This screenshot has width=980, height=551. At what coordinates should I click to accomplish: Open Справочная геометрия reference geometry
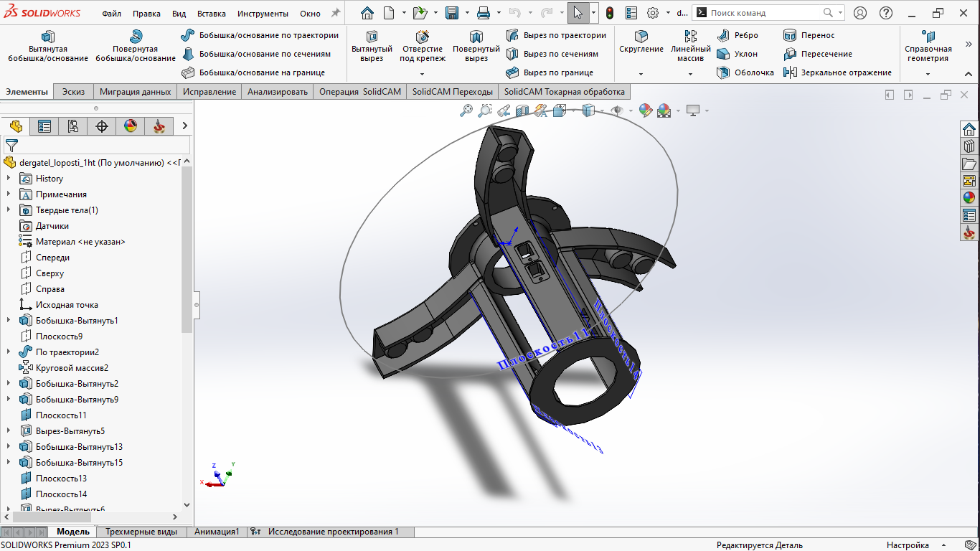coord(928,47)
